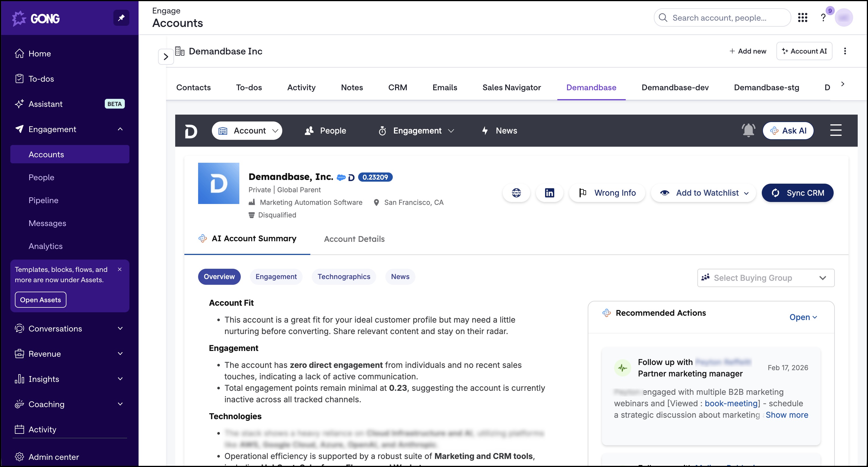Switch to the Notes tab
The width and height of the screenshot is (868, 467).
click(x=352, y=88)
